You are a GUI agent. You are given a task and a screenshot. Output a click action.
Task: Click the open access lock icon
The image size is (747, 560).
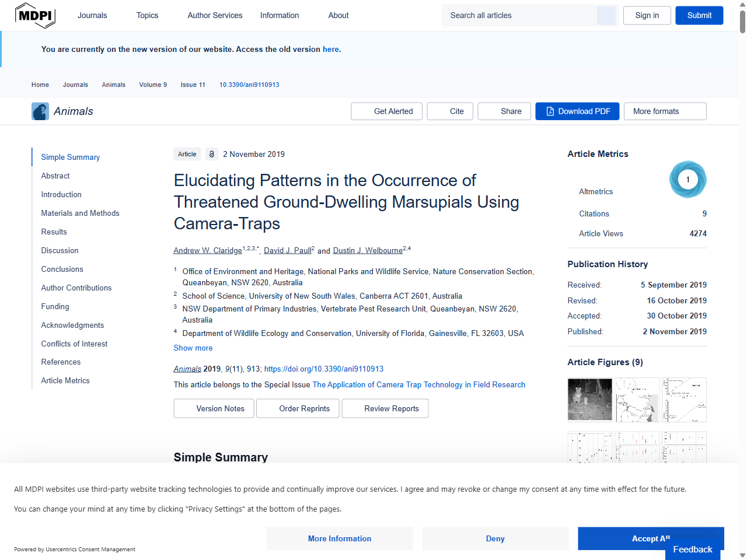click(x=212, y=155)
